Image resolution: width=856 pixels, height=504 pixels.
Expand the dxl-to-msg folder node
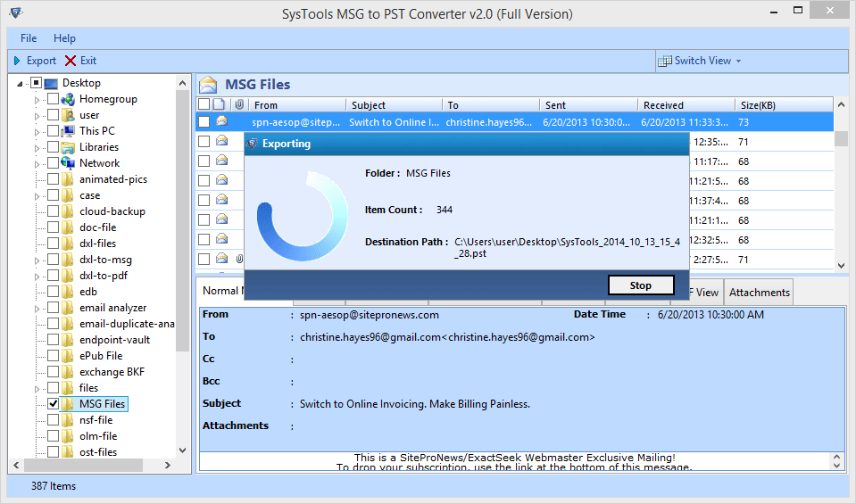[37, 260]
